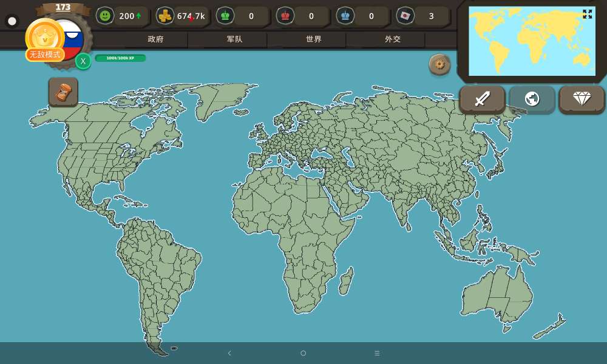Click the world minimap thumbnail

[532, 41]
